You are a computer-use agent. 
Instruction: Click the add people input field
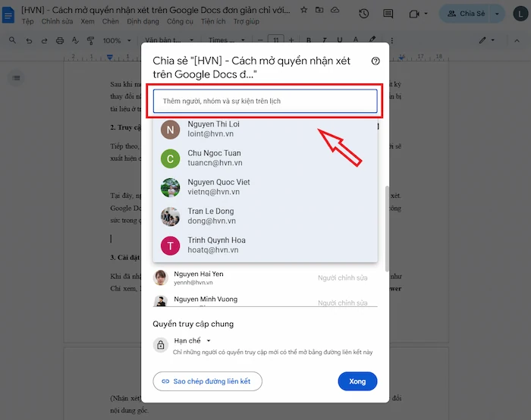pos(265,101)
